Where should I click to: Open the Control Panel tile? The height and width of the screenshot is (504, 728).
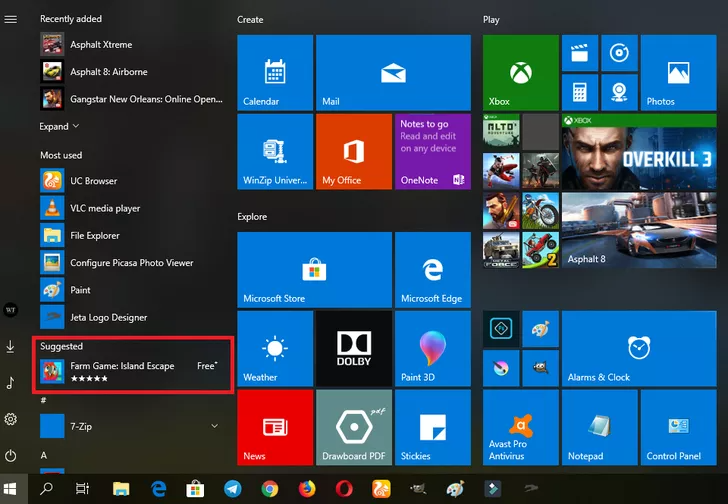click(x=678, y=427)
